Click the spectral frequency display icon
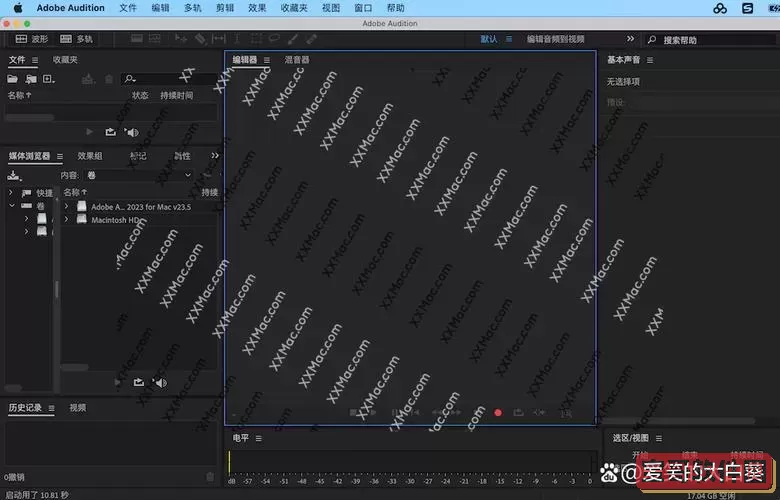The width and height of the screenshot is (780, 500). pyautogui.click(x=137, y=39)
